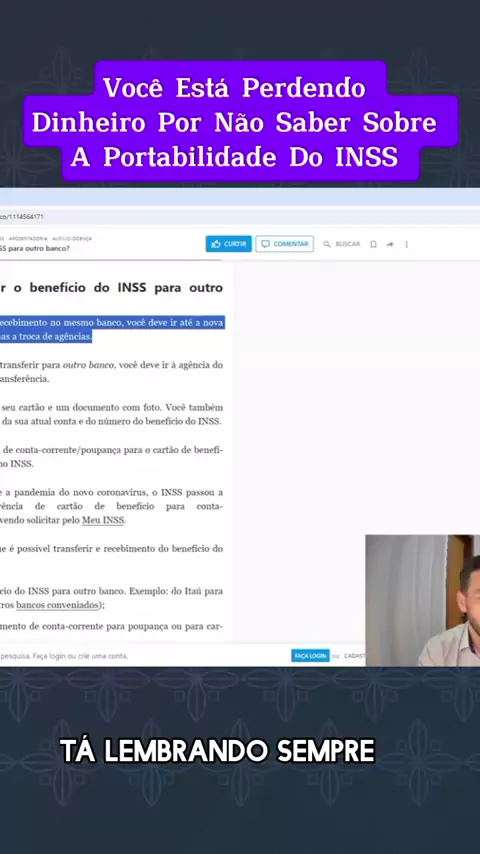Click the Comentar speech bubble button
This screenshot has width=480, height=854.
(284, 244)
